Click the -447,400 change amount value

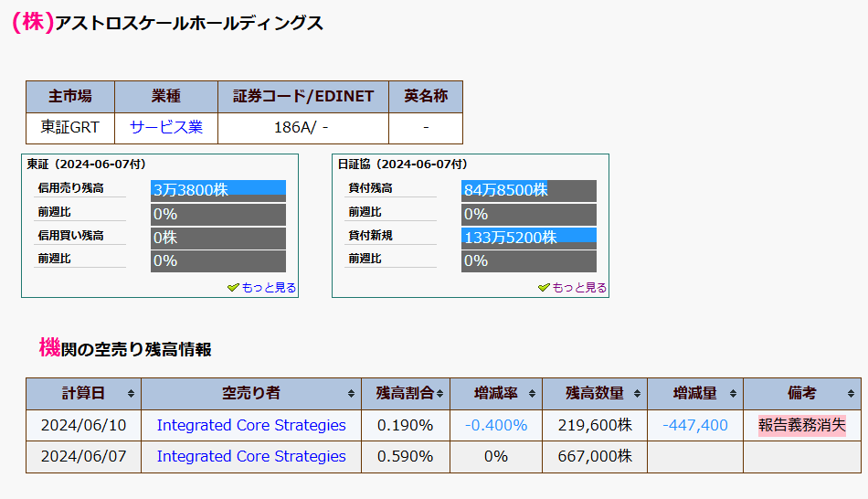tap(694, 425)
